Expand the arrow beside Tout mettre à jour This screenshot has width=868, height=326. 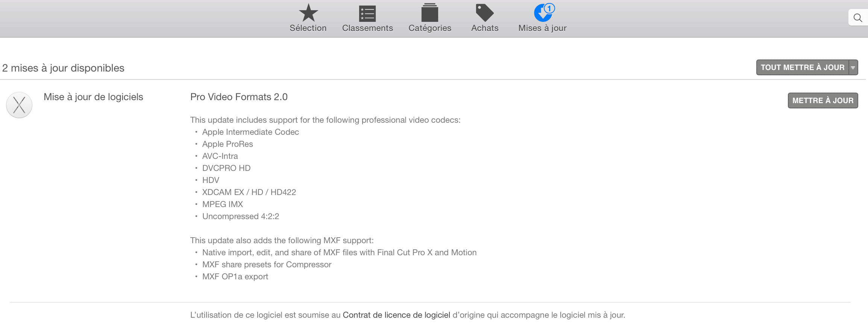pos(853,67)
